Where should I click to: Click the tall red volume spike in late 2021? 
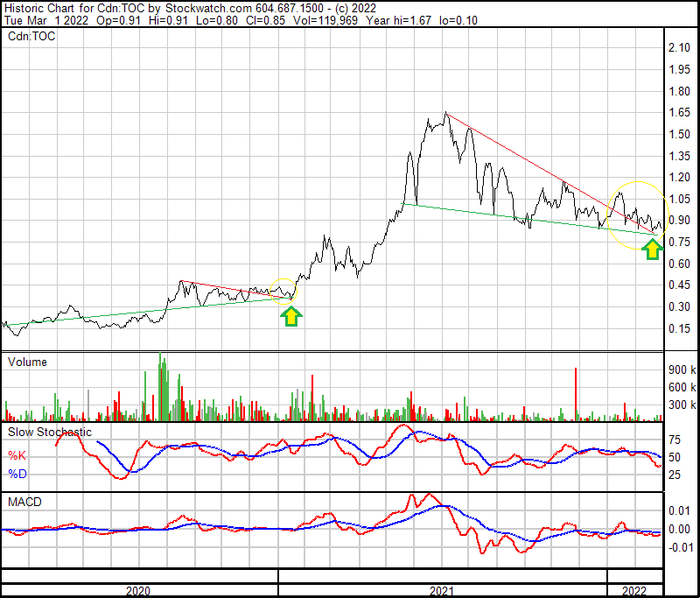coord(576,394)
